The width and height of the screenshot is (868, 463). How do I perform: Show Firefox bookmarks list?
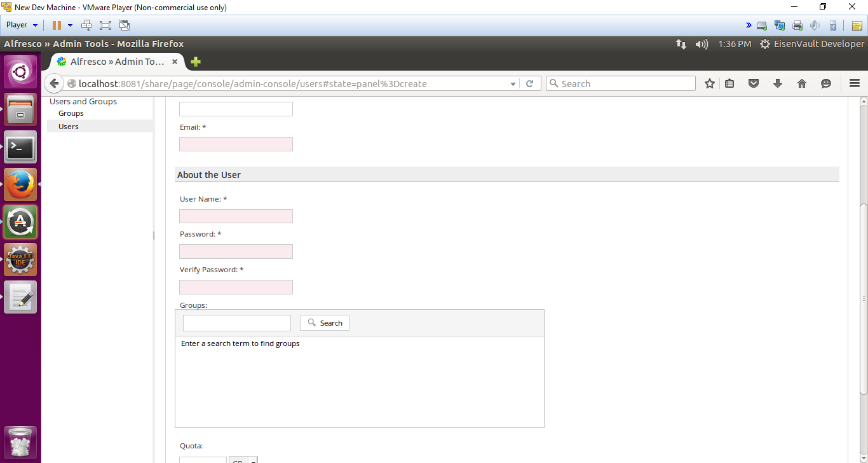coord(729,83)
